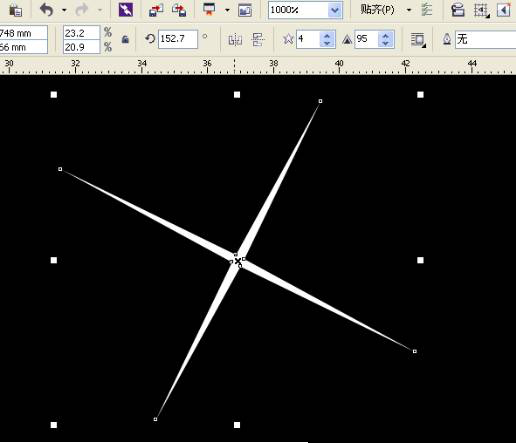This screenshot has height=443, width=516.
Task: Click the vertical scale field showing 20.9
Action: [81, 47]
